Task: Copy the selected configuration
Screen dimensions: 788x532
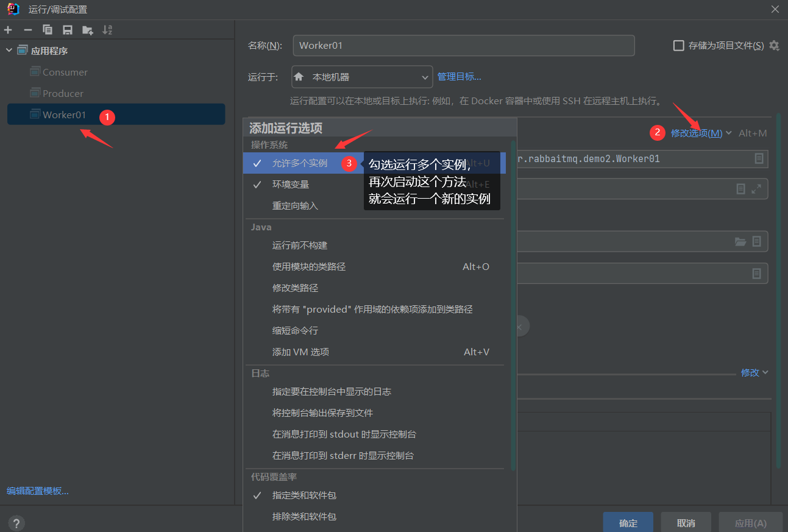Action: tap(48, 30)
